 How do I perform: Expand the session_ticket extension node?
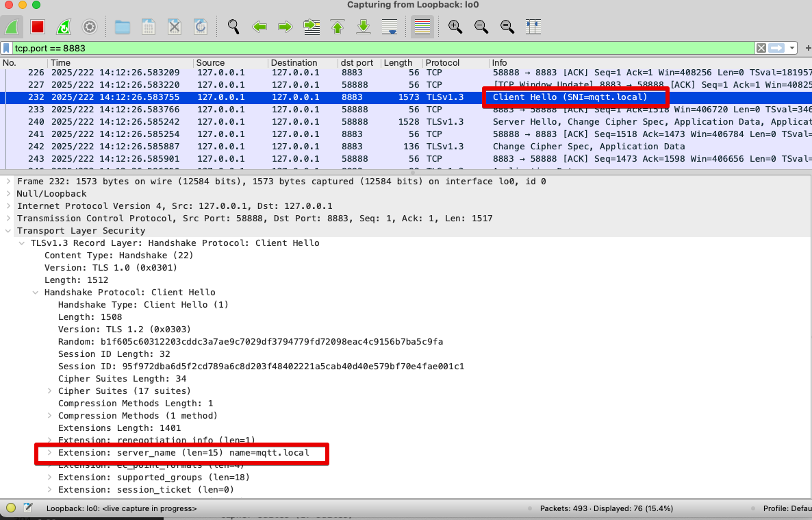(49, 489)
